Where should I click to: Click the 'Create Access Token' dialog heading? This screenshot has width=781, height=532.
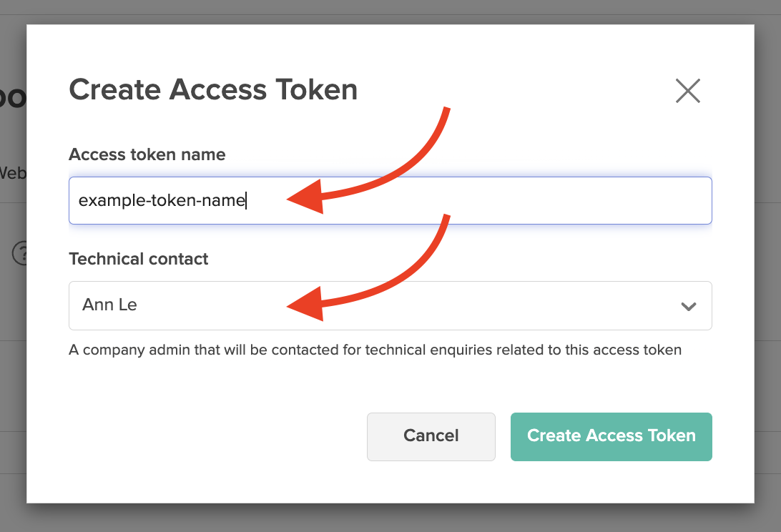(x=213, y=89)
